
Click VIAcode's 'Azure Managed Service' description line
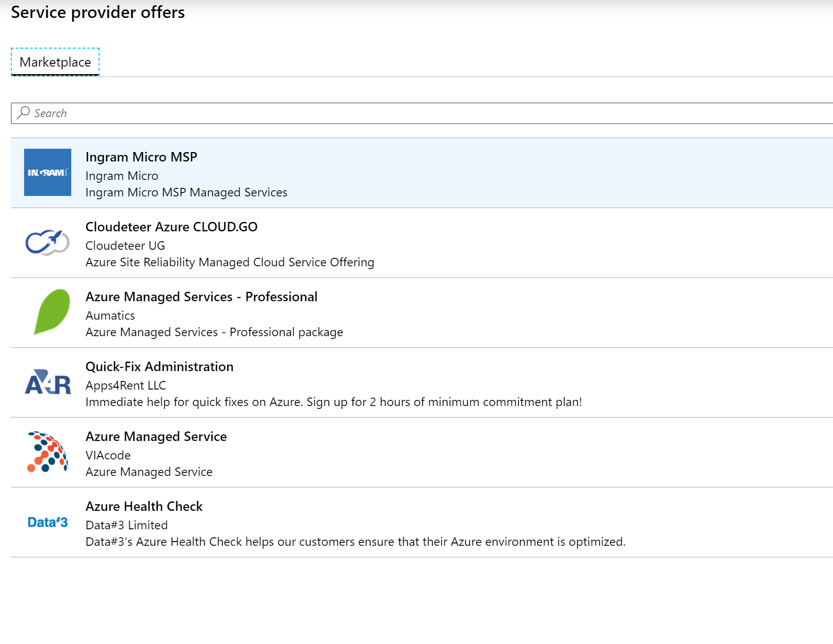coord(149,472)
